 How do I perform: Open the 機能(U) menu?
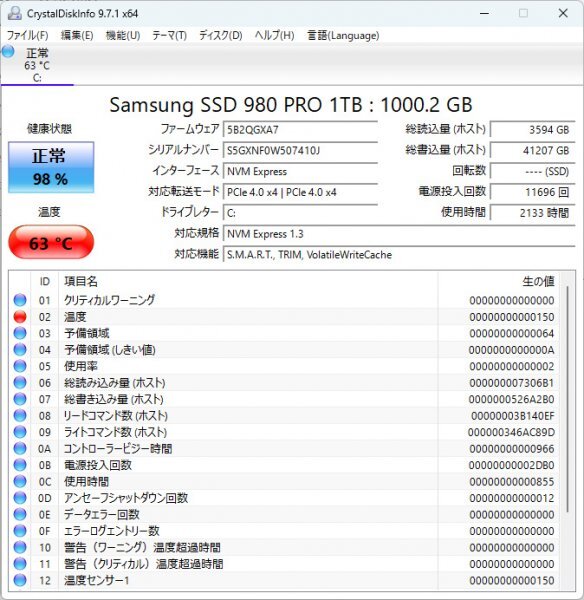point(123,36)
